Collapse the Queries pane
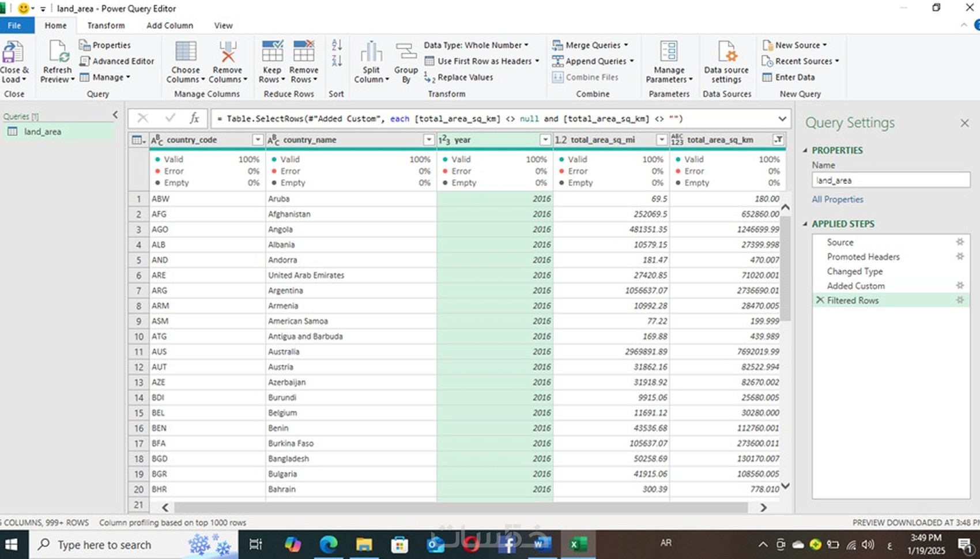The height and width of the screenshot is (559, 980). pyautogui.click(x=115, y=115)
